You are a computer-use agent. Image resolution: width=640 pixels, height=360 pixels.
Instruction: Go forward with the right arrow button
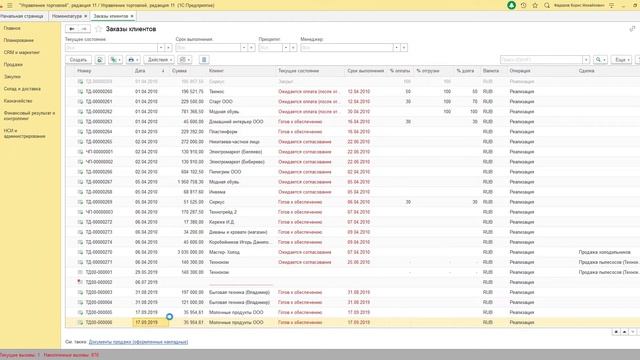click(84, 29)
